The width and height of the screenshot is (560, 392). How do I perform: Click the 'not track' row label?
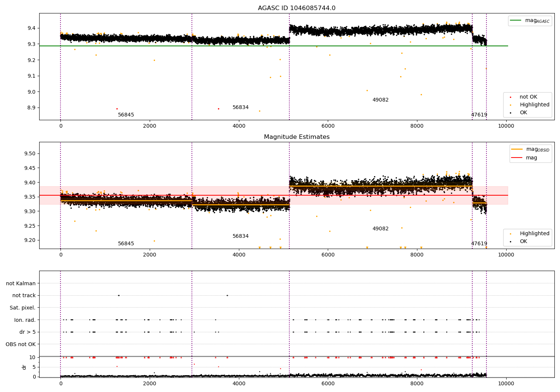coord(24,296)
